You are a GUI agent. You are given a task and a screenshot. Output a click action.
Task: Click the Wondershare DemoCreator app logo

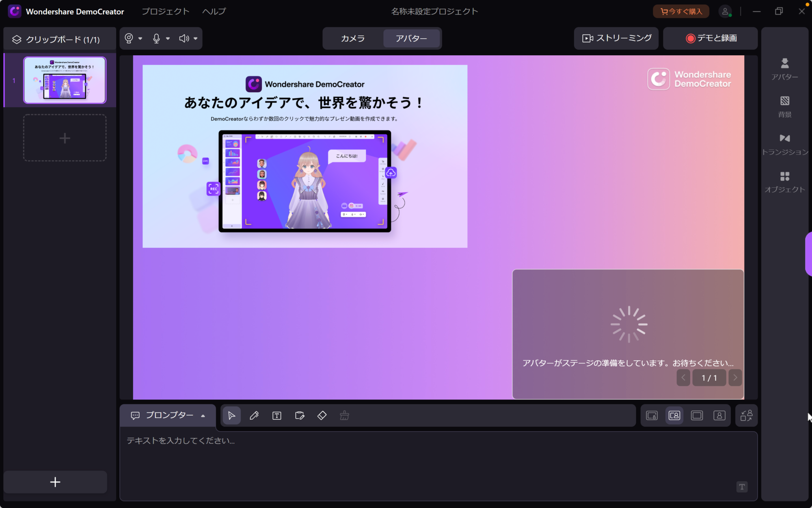15,11
